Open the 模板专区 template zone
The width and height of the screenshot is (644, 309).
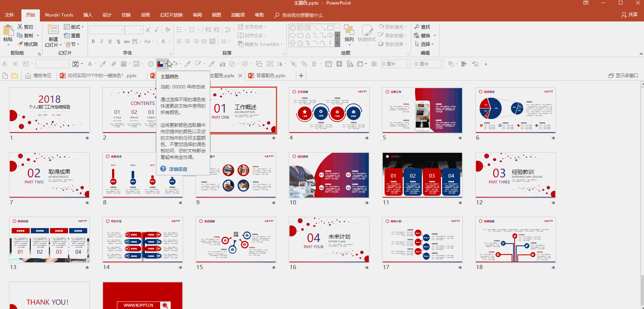coord(38,76)
